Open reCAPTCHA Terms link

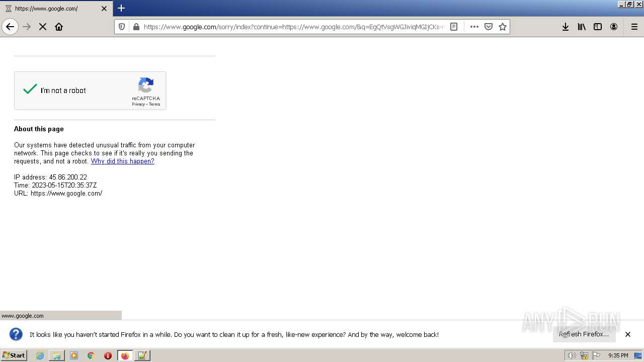pyautogui.click(x=154, y=104)
